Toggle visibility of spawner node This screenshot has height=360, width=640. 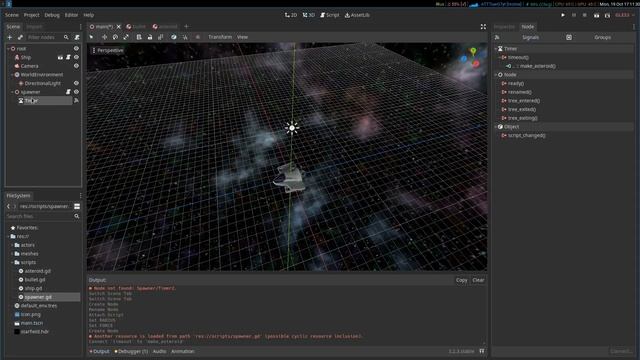click(x=76, y=92)
